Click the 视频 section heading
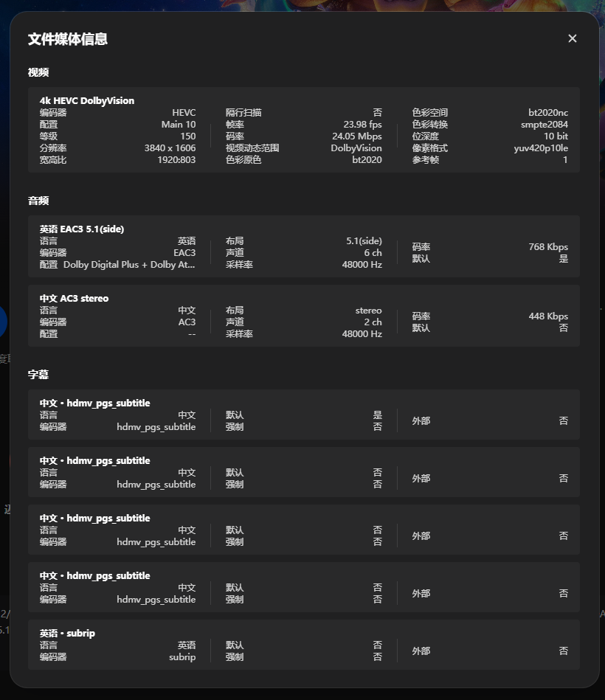The image size is (605, 700). point(38,72)
